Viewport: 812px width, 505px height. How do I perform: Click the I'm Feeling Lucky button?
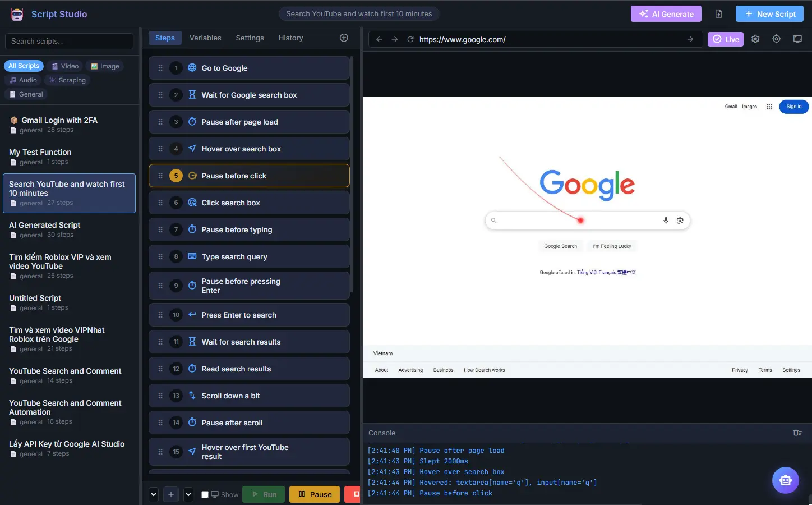612,246
